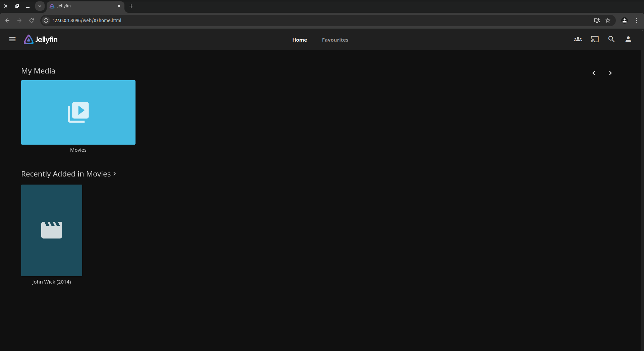644x351 pixels.
Task: Bookmark this page with the star icon
Action: [608, 20]
